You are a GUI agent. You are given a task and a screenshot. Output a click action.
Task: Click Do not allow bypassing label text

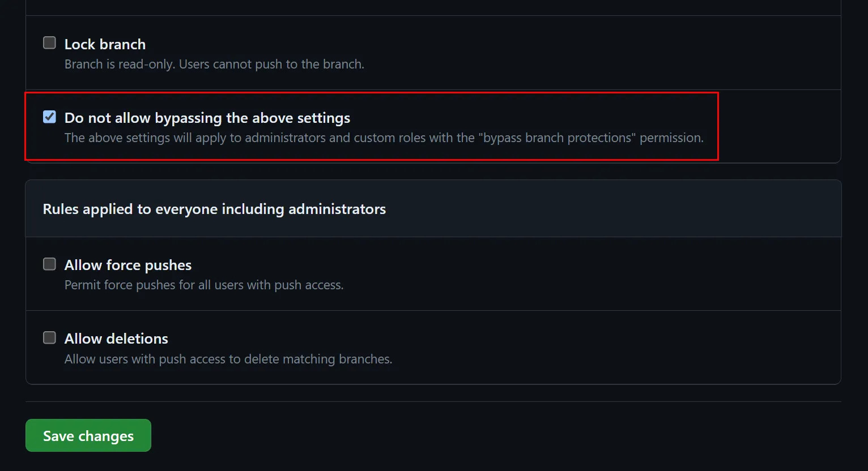(x=207, y=118)
